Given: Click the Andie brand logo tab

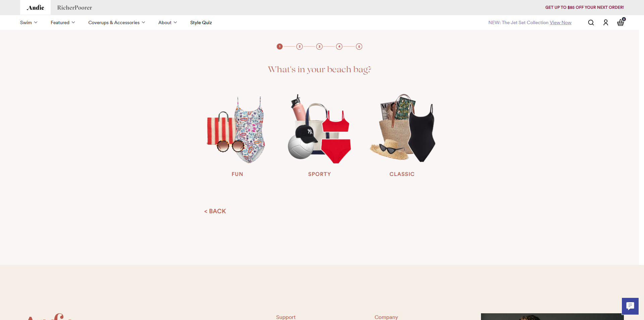Looking at the screenshot, I should [x=35, y=7].
